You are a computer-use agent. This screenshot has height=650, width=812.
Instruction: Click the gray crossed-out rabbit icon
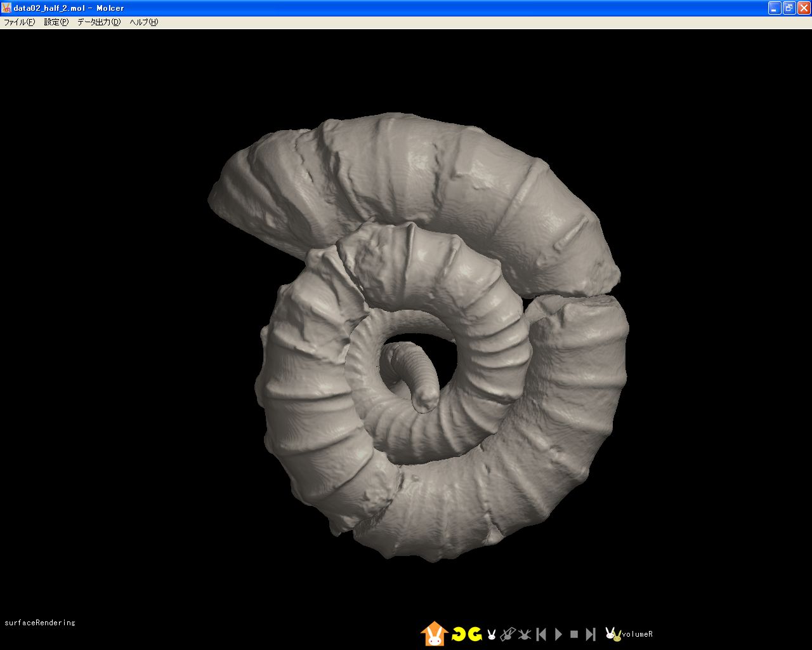524,634
